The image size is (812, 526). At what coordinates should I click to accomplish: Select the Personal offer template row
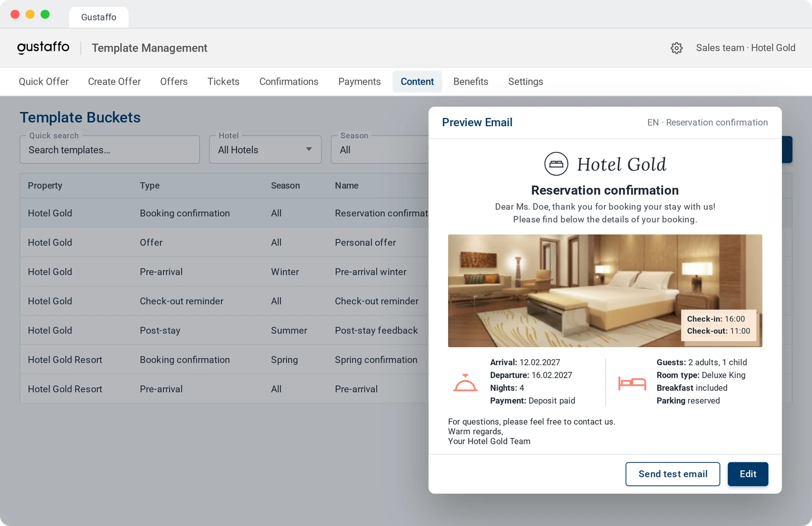pos(225,242)
